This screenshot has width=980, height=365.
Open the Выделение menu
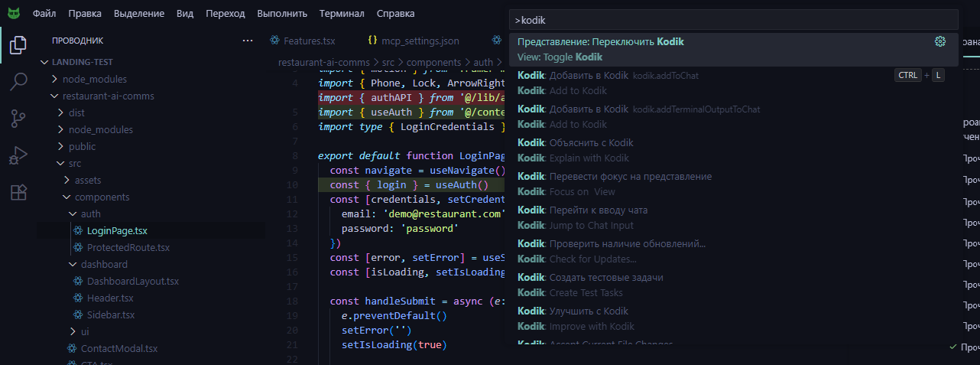point(139,13)
